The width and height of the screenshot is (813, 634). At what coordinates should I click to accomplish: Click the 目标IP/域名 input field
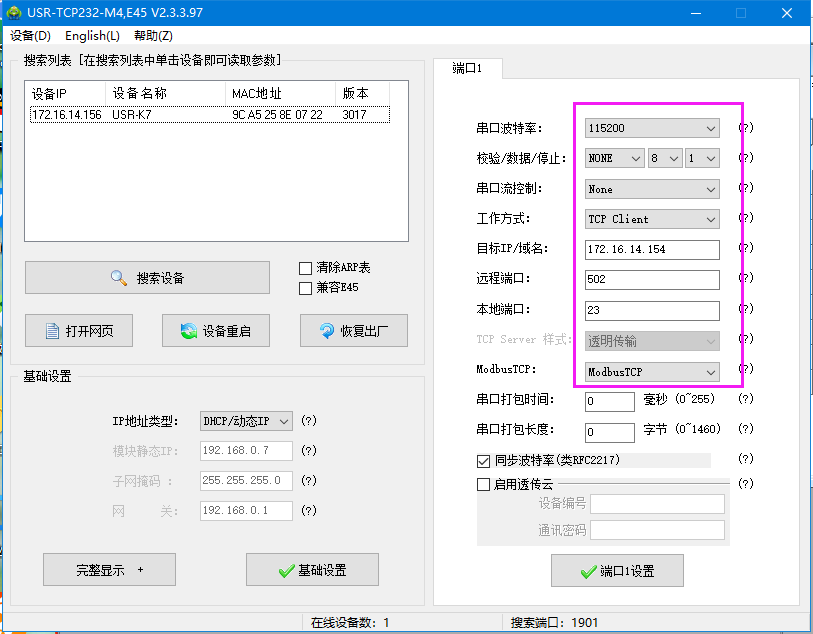(x=652, y=249)
